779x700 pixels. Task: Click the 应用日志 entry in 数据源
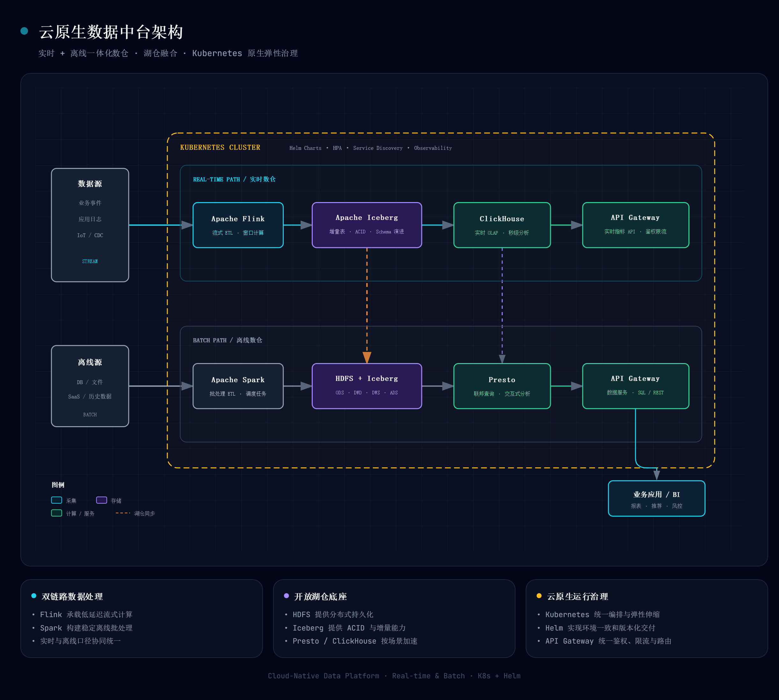click(x=90, y=219)
